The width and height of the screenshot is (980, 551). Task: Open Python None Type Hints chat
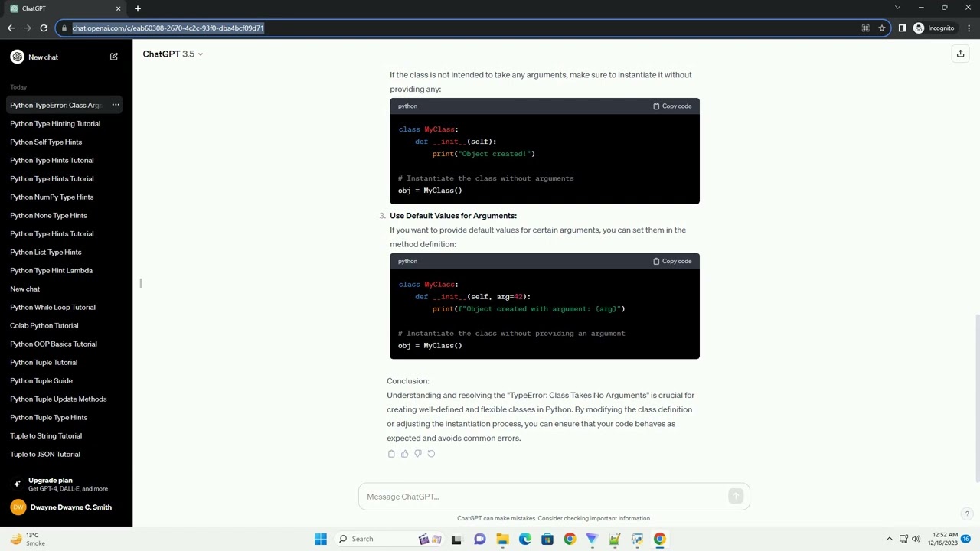(48, 215)
